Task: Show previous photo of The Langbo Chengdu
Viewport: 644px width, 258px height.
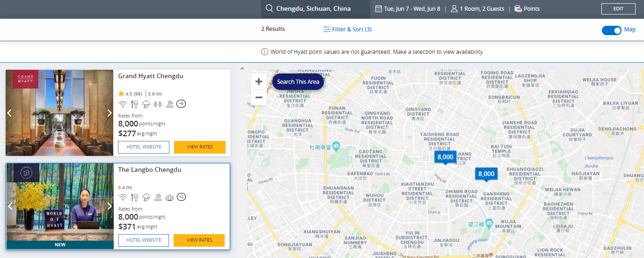Action: tap(9, 206)
